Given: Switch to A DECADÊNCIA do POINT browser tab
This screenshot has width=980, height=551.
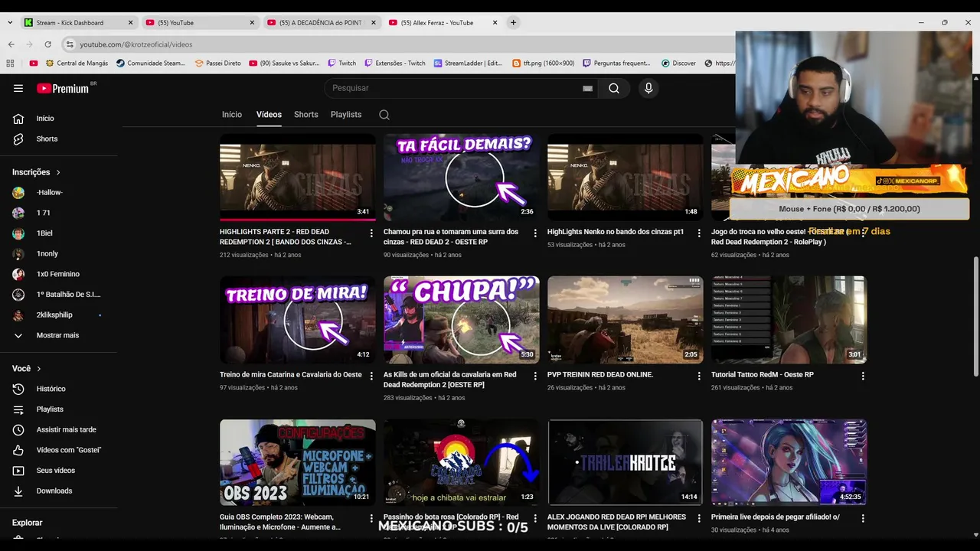Looking at the screenshot, I should (x=320, y=23).
